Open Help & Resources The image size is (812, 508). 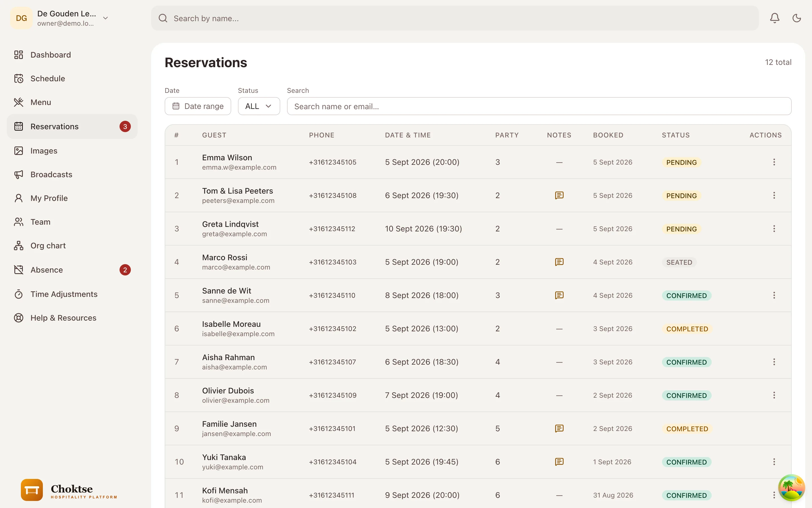click(x=72, y=318)
